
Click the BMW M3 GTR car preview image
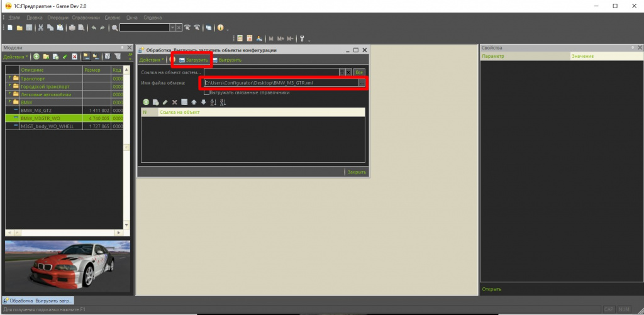click(67, 266)
